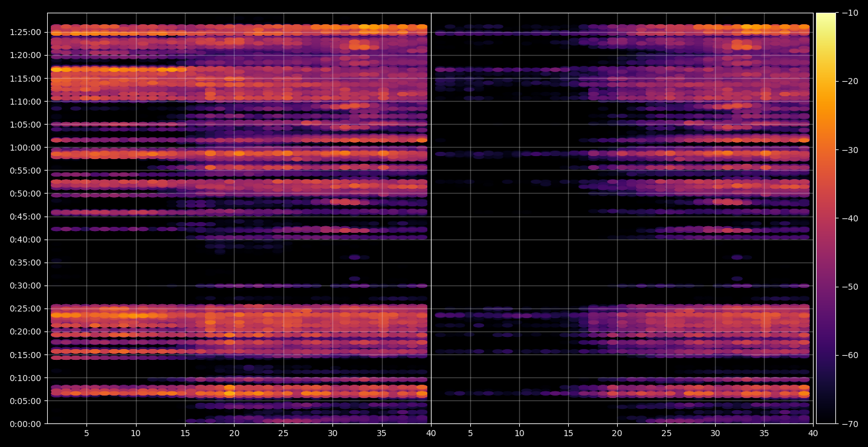
Task: Click the −30 colorbar tick label
Action: (850, 149)
